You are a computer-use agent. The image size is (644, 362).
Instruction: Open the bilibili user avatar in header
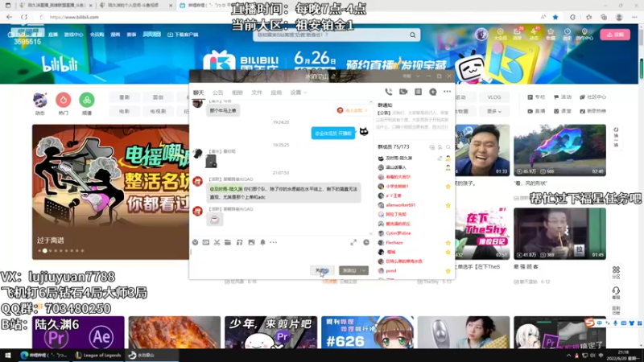click(x=481, y=35)
